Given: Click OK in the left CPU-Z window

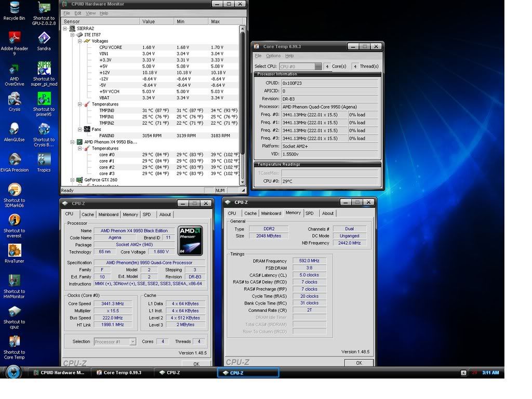Looking at the screenshot, I should [196, 364].
